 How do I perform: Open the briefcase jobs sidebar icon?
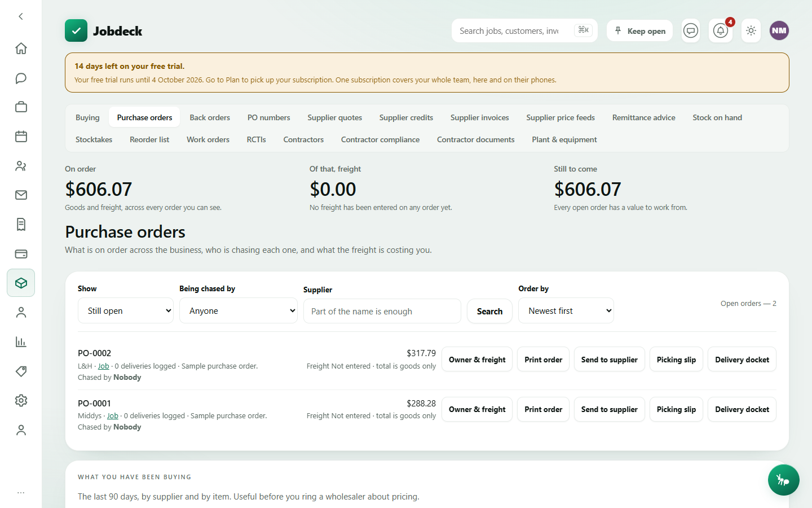pyautogui.click(x=21, y=107)
